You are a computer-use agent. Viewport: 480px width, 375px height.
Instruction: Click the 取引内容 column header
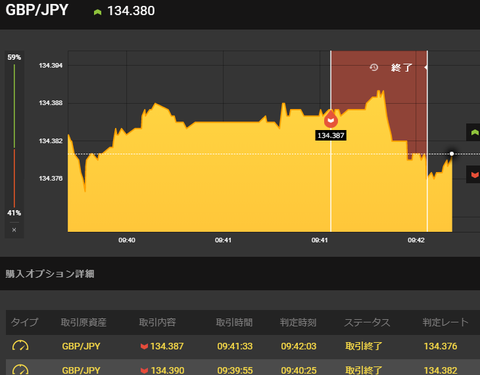coord(157,322)
